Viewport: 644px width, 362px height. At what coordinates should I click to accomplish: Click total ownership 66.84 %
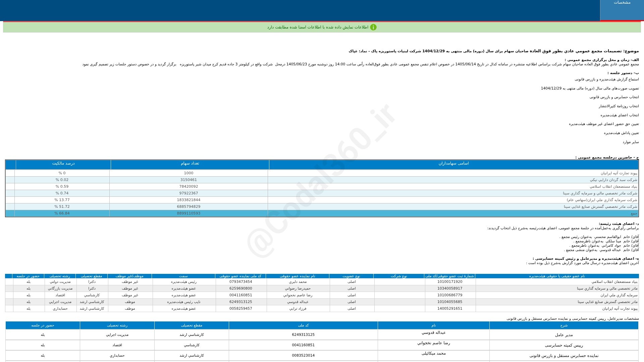point(62,214)
